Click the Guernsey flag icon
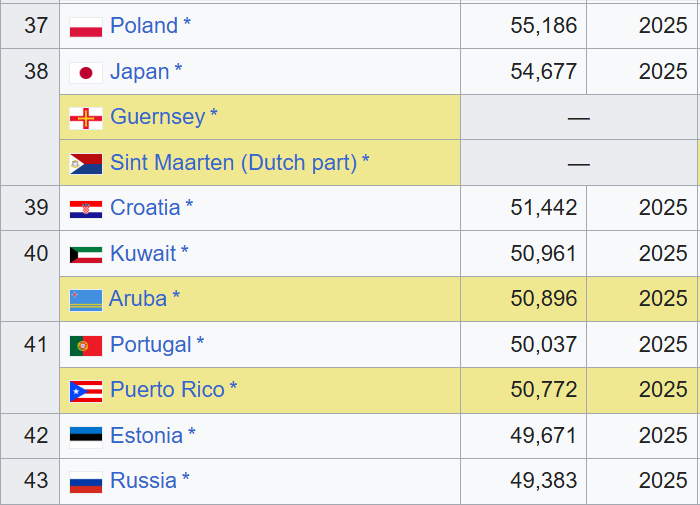Image resolution: width=700 pixels, height=505 pixels. click(x=86, y=118)
